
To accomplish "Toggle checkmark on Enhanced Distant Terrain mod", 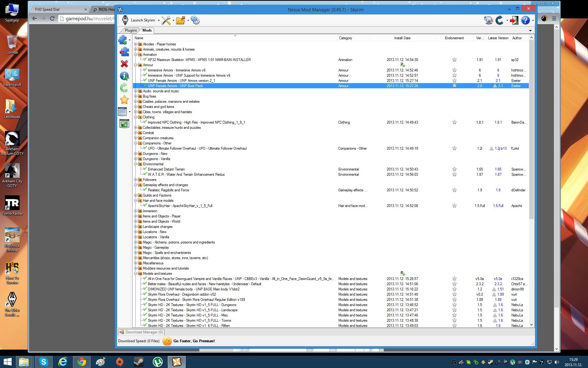I will pos(145,169).
